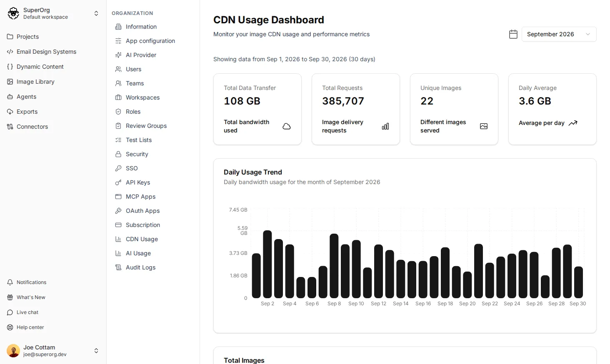Click the CDN Usage bar chart icon

coord(118,239)
